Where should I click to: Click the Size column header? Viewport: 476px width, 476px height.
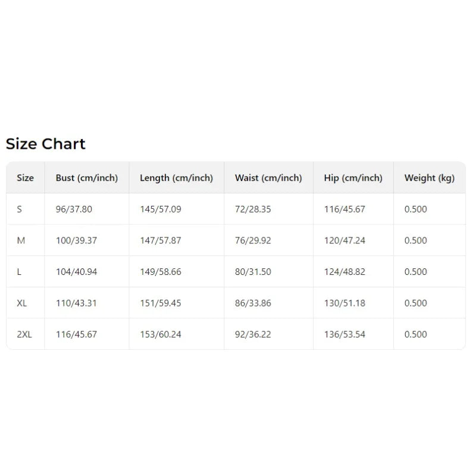(26, 178)
